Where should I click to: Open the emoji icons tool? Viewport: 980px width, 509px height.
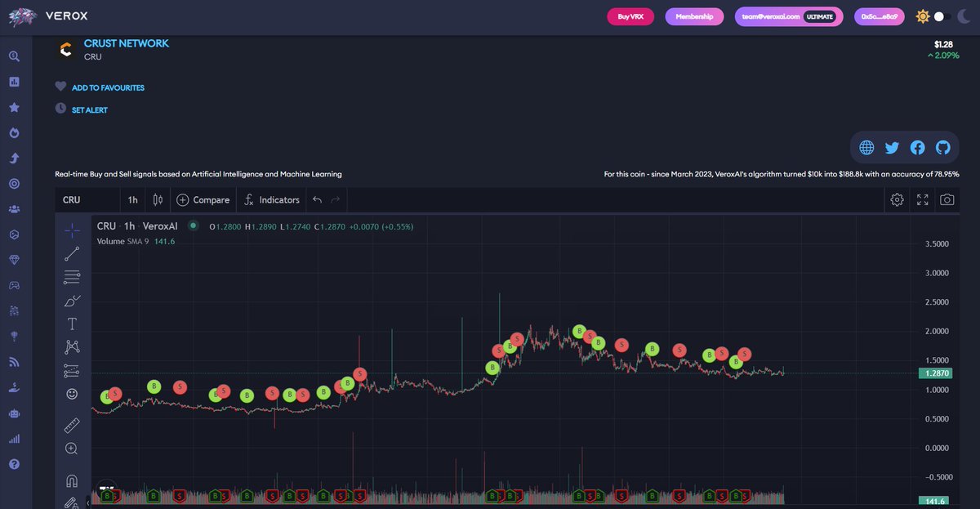pyautogui.click(x=72, y=394)
